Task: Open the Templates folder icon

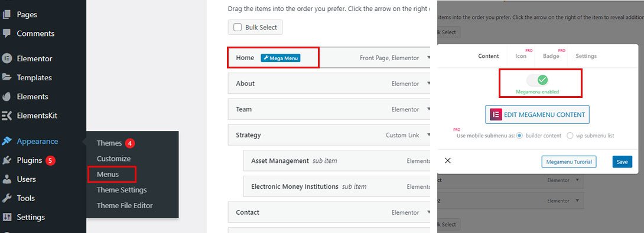Action: click(x=6, y=77)
